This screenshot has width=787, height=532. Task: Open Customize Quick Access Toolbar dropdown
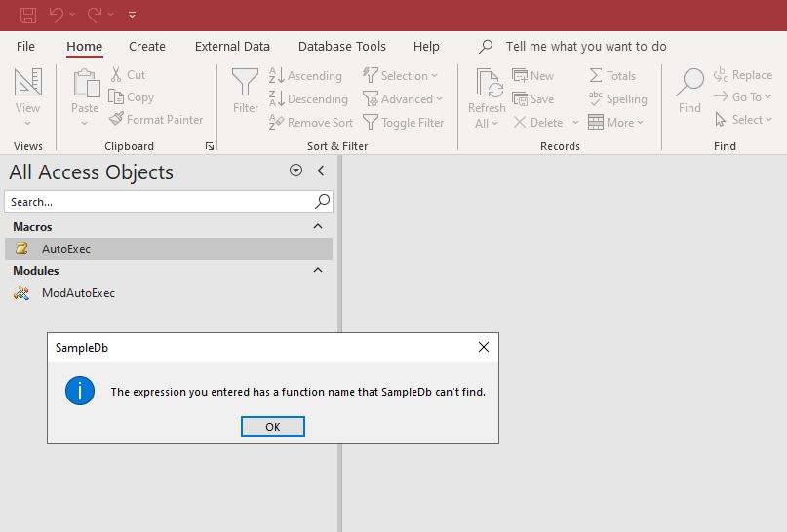coord(132,15)
